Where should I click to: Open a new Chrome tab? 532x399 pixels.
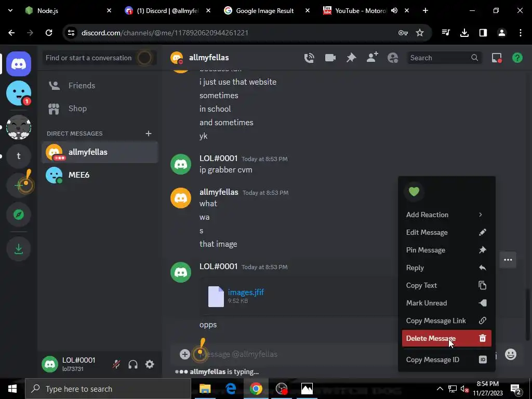pos(425,10)
